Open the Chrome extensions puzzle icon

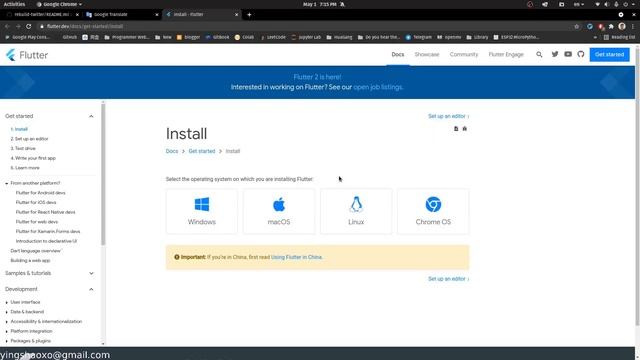[x=611, y=26]
